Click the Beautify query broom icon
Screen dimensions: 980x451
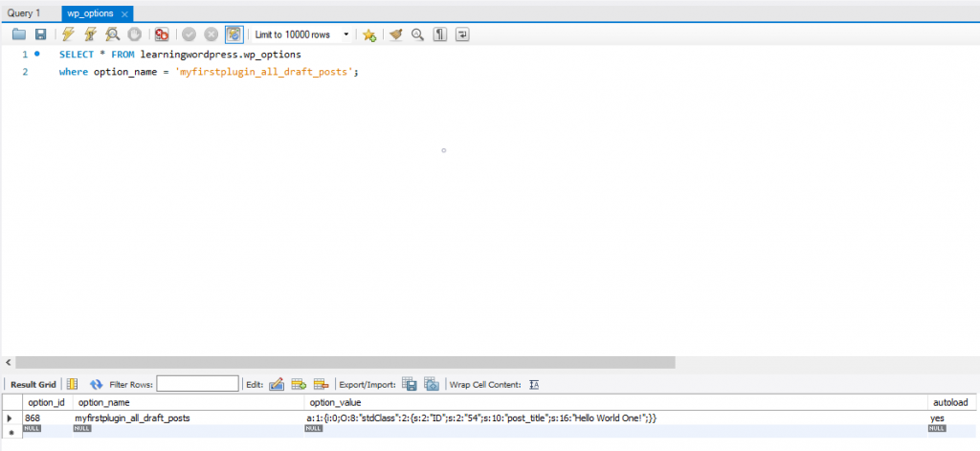394,34
